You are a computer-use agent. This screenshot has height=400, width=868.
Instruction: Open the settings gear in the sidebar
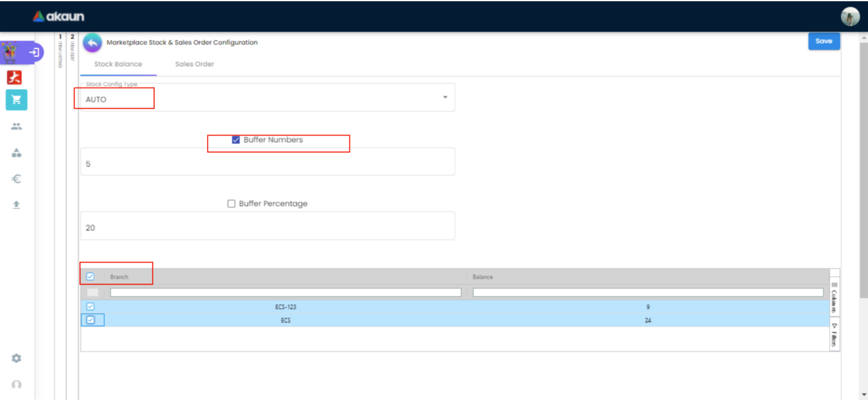16,358
